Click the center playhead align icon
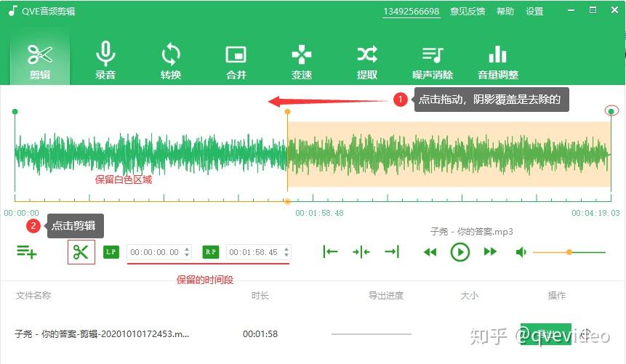The height and width of the screenshot is (364, 626). 361,252
